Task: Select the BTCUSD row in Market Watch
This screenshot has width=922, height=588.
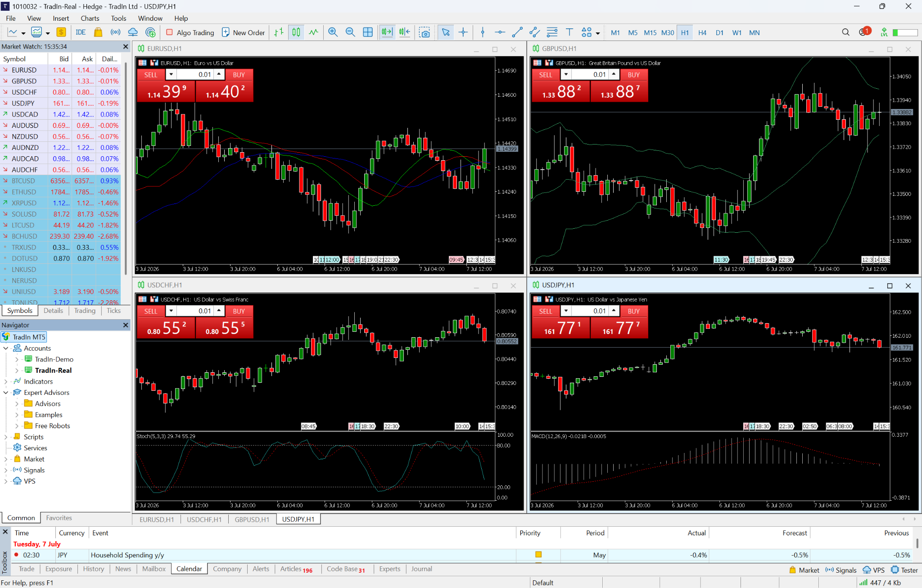Action: [60, 181]
